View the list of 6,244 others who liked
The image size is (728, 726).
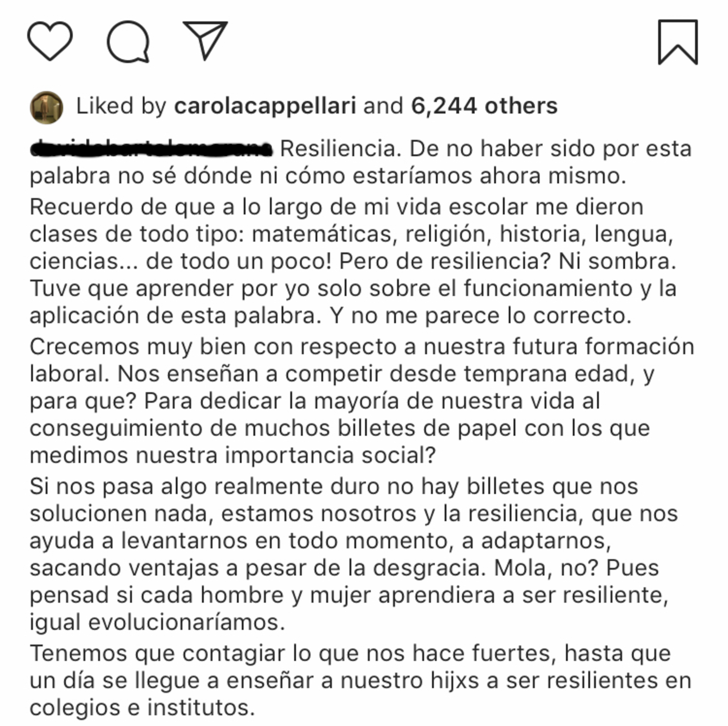tap(484, 106)
